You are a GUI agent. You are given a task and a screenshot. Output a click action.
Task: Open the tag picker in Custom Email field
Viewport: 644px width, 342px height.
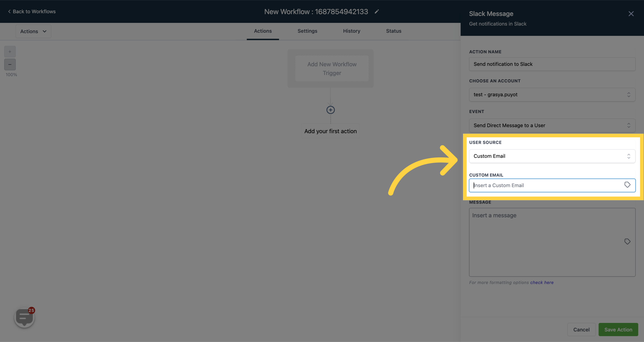pos(627,185)
